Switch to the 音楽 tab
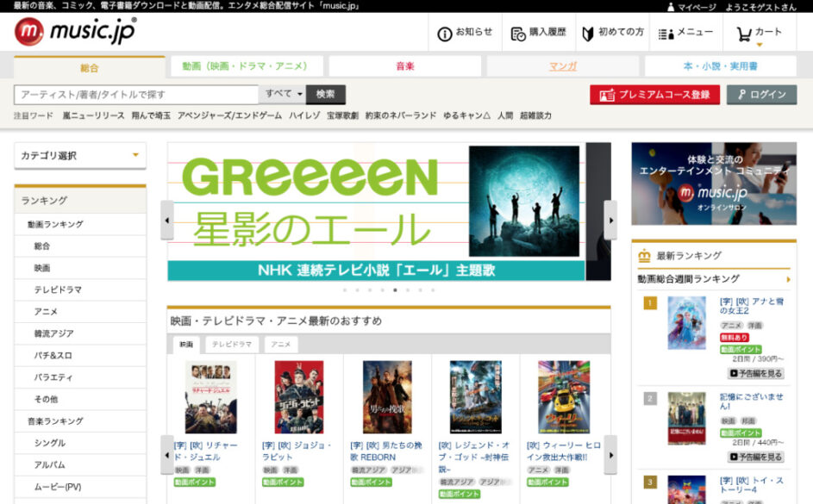 [405, 66]
